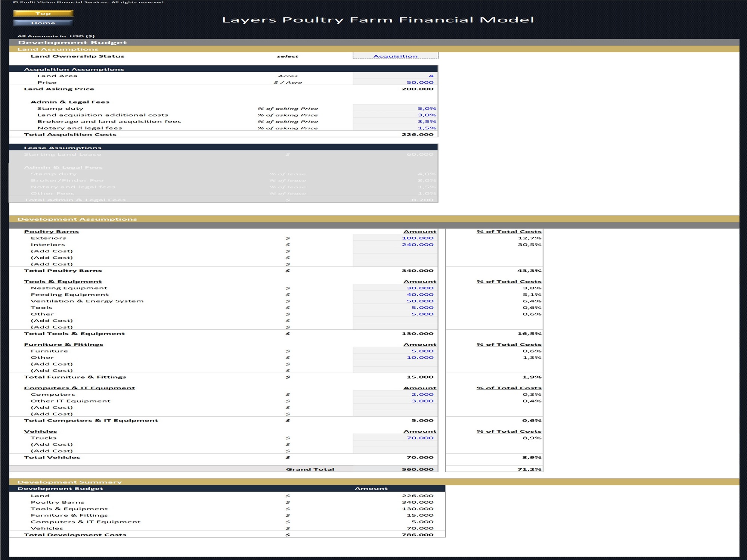The height and width of the screenshot is (560, 747).
Task: Select the Trucks amount 70.000
Action: 395,438
